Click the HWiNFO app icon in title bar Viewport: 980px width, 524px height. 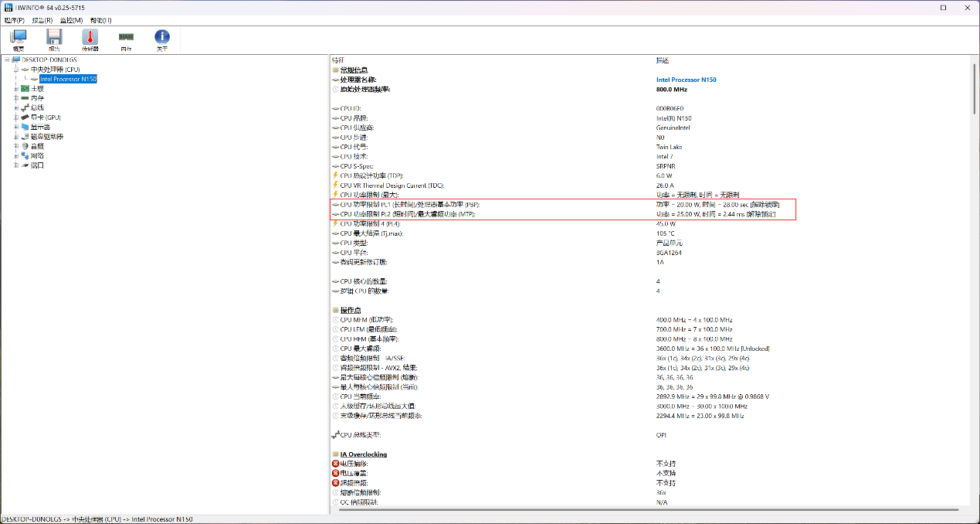7,7
